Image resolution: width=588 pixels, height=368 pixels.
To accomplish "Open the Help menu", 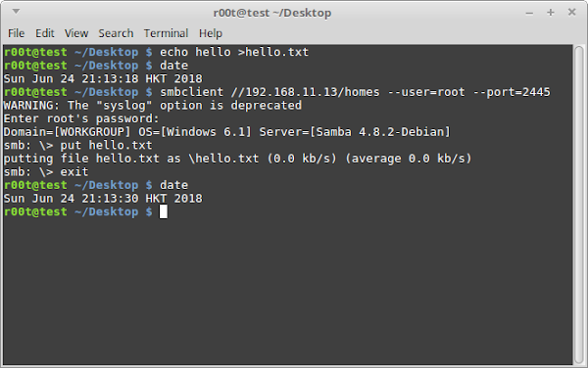I will (x=211, y=33).
